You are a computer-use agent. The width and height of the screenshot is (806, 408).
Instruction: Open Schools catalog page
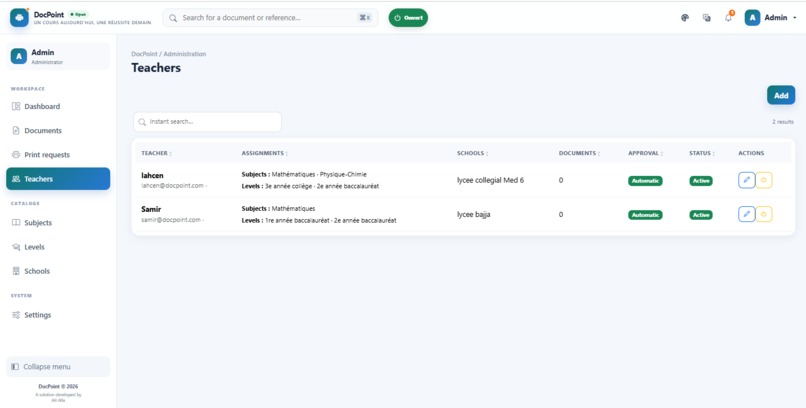(x=58, y=271)
